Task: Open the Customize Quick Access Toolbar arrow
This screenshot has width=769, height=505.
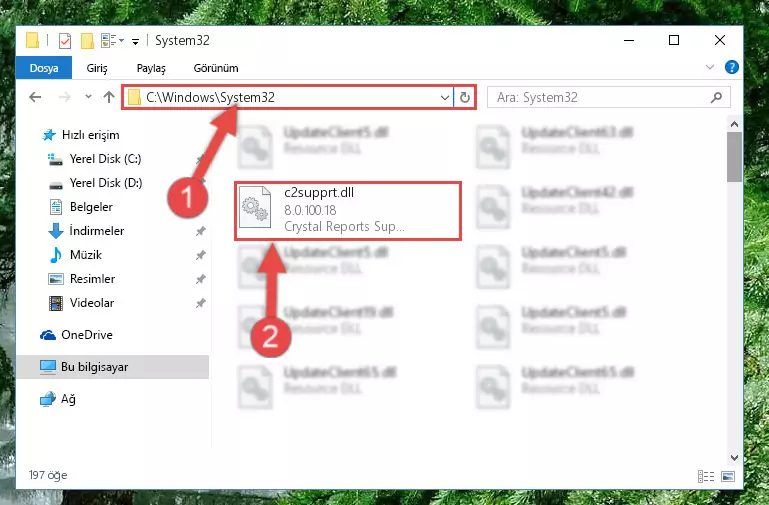Action: coord(135,42)
